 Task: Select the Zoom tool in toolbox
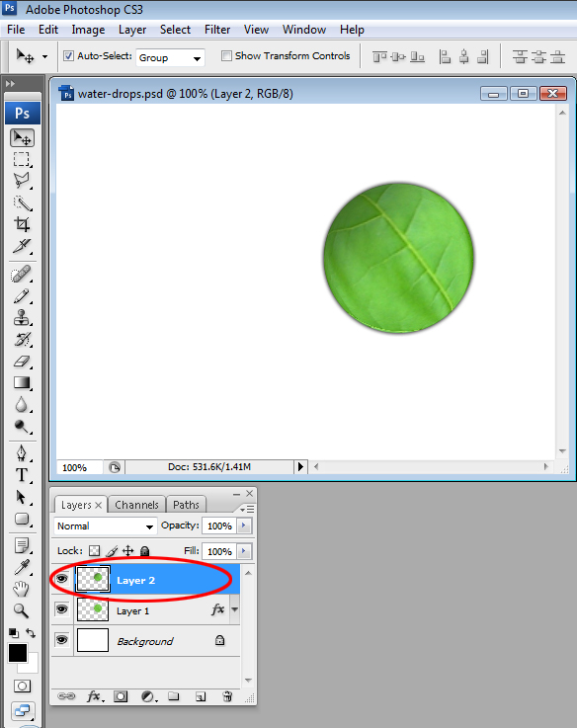pos(22,610)
